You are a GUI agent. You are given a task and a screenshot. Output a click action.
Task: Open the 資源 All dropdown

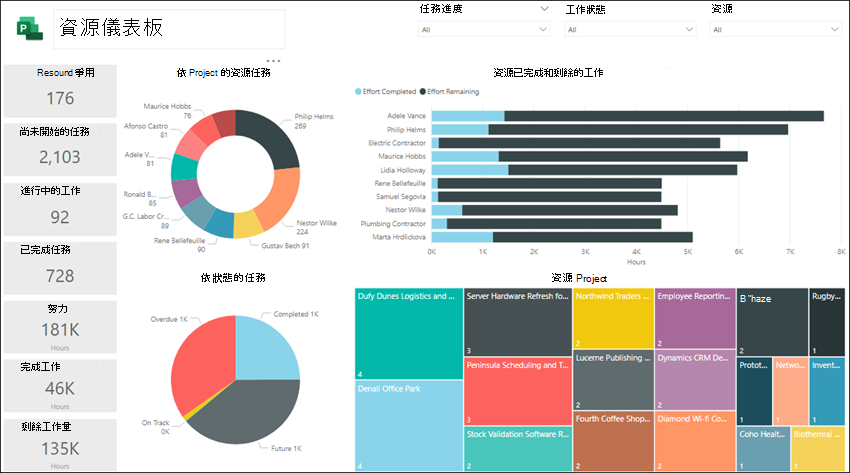click(x=776, y=29)
